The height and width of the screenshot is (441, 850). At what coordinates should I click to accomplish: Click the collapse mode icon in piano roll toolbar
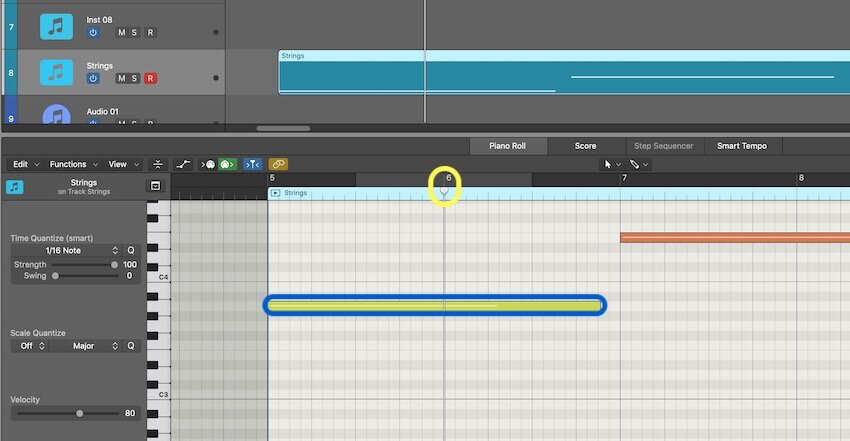[158, 164]
